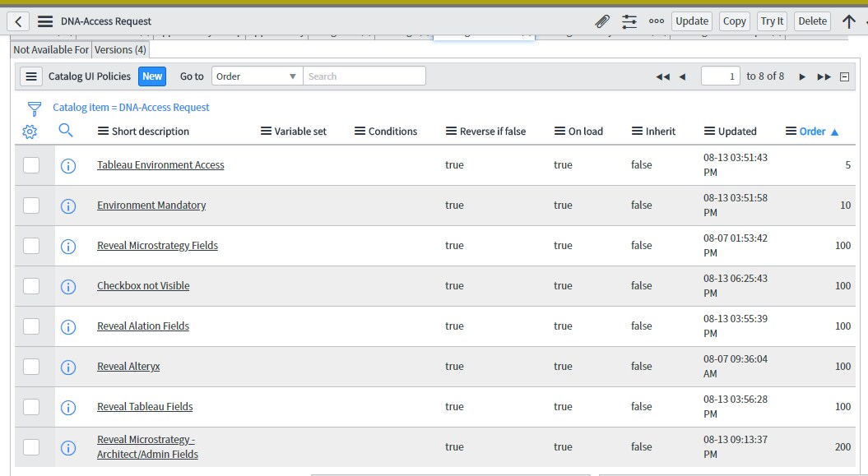
Task: Toggle column search with magnifier icon
Action: click(66, 131)
